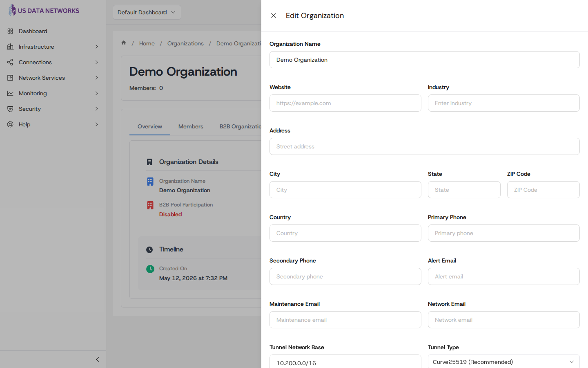
Task: Click the Monitoring chart icon
Action: (10, 93)
